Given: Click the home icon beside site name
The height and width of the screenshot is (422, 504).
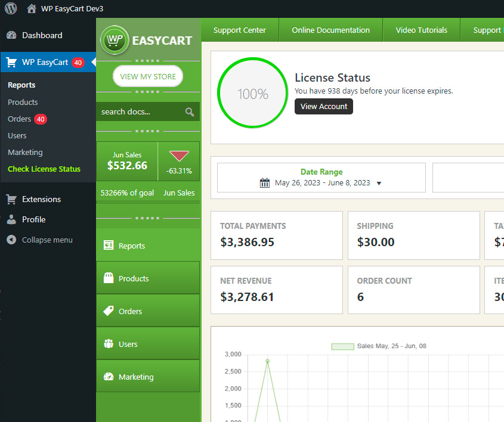Looking at the screenshot, I should pos(32,8).
